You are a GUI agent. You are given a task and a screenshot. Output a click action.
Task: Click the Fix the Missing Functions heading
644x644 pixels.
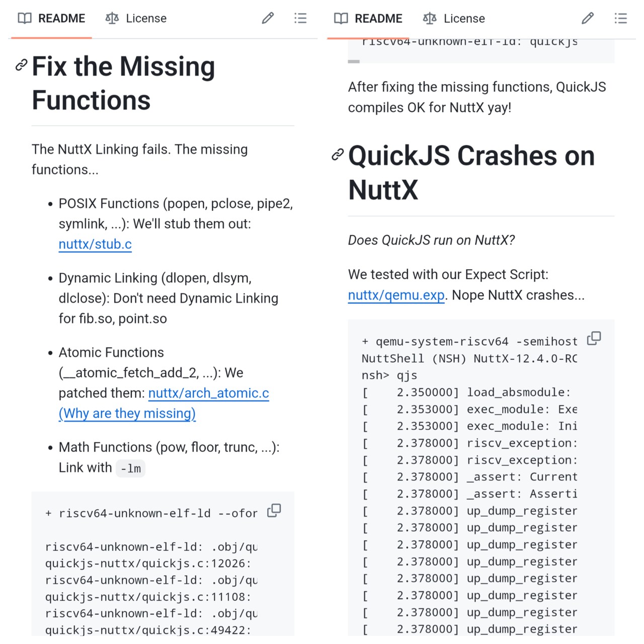click(123, 83)
